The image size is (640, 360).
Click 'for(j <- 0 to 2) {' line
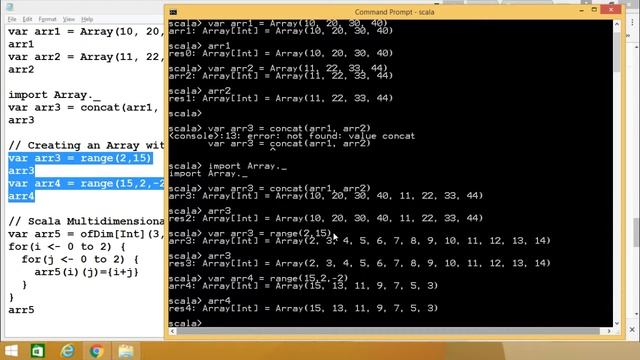pyautogui.click(x=80, y=259)
